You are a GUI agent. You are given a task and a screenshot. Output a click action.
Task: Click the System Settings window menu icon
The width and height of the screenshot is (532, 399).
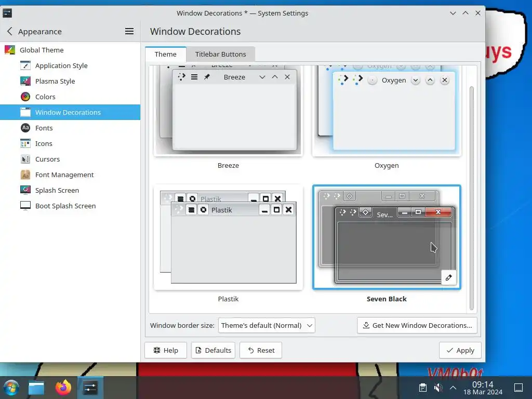7,13
